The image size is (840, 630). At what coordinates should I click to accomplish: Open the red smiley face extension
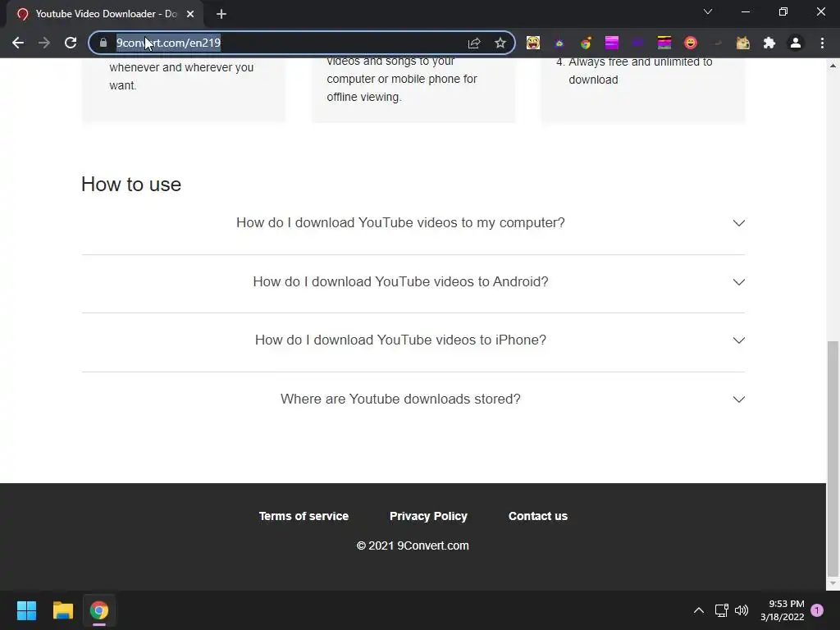click(691, 43)
